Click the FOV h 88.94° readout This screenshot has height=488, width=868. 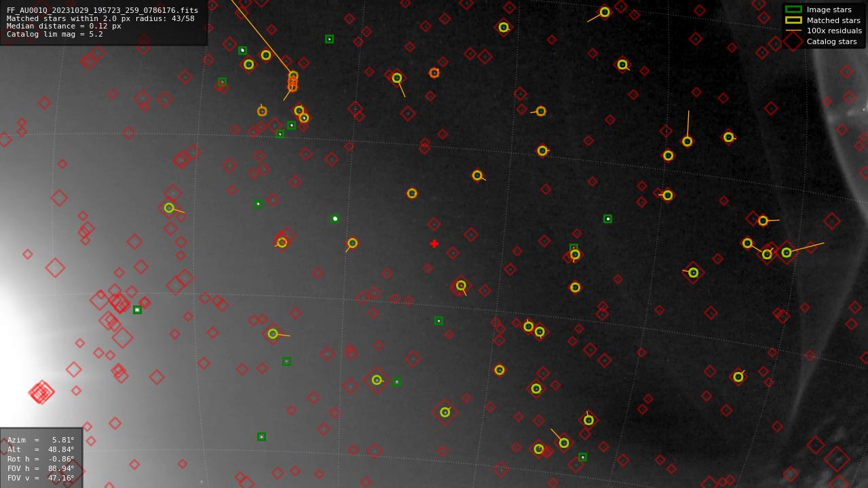pos(41,468)
